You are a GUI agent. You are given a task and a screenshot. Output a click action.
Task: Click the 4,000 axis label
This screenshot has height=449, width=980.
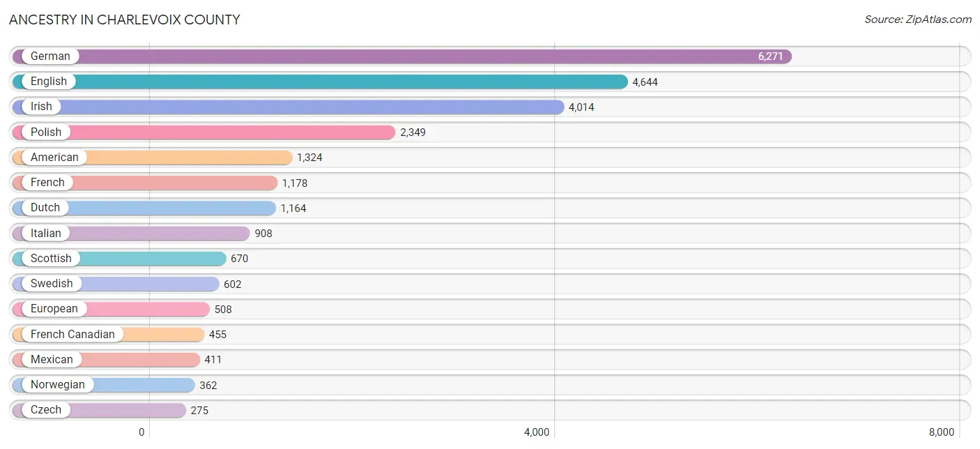click(537, 432)
